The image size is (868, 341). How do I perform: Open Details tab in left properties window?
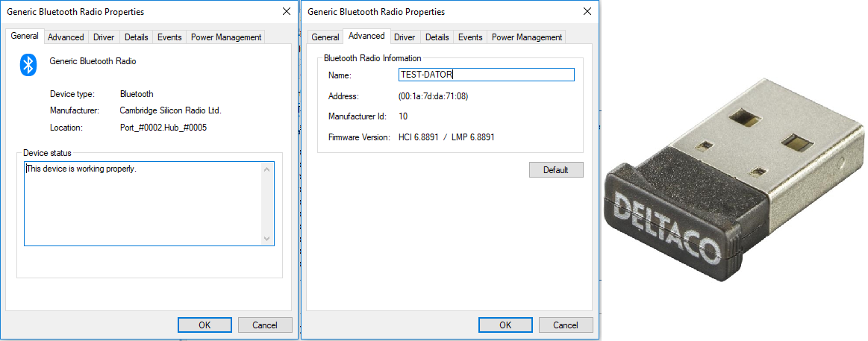pyautogui.click(x=136, y=37)
